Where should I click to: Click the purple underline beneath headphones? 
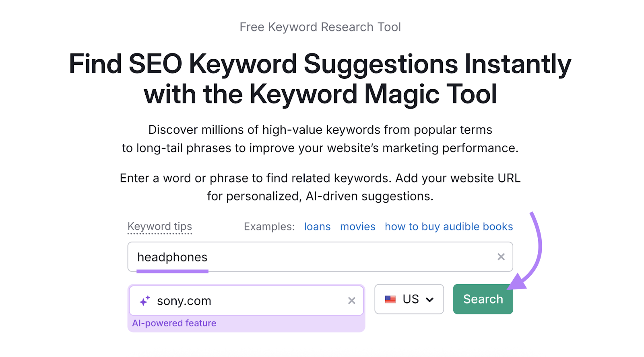(172, 272)
